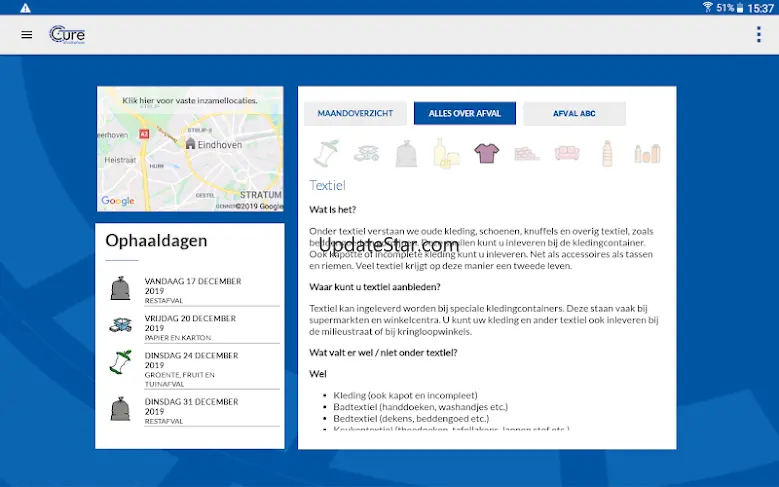779x487 pixels.
Task: Click 'Badtextiel (handdoeken, washandjes etc.)' bullet
Action: [x=421, y=406]
